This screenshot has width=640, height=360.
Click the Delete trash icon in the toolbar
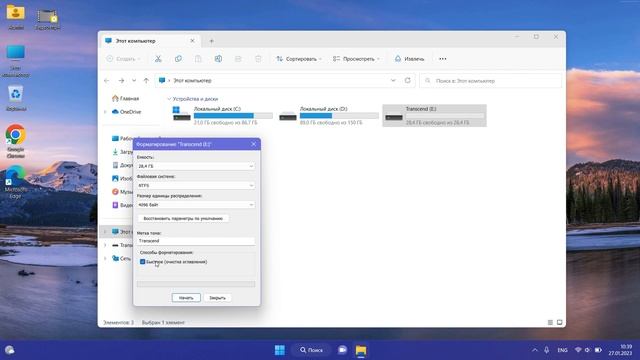point(258,59)
